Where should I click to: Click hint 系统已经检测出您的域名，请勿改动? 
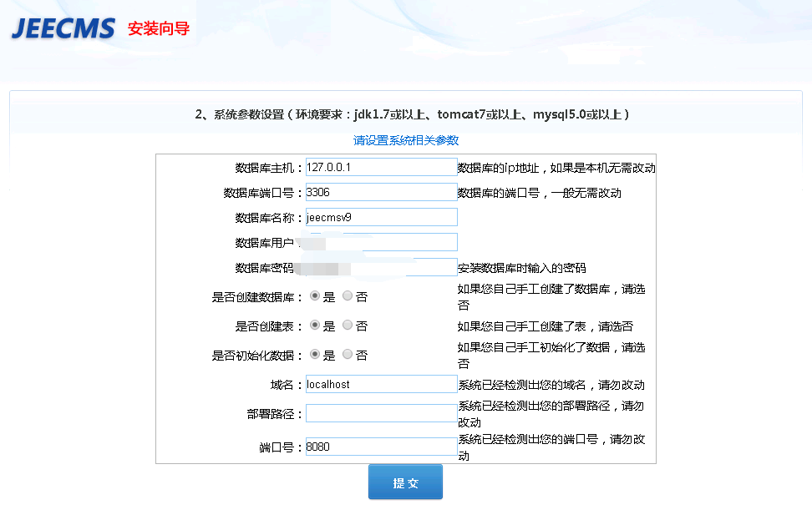pos(551,385)
